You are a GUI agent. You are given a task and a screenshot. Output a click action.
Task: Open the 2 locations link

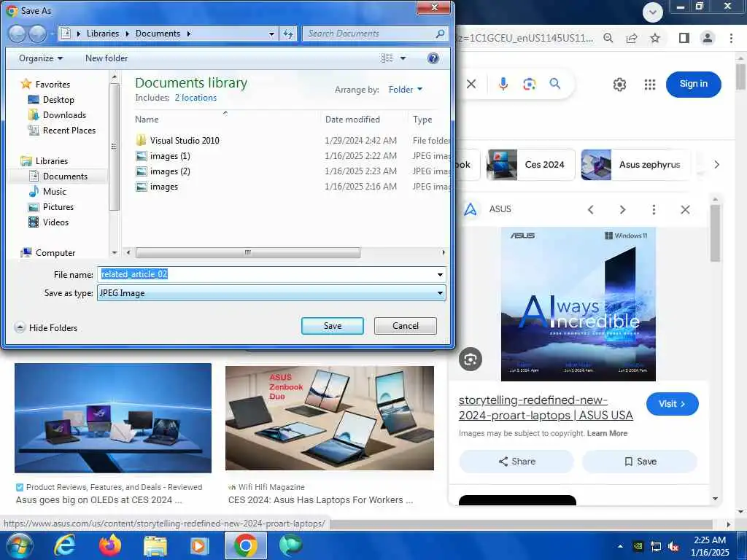(196, 98)
